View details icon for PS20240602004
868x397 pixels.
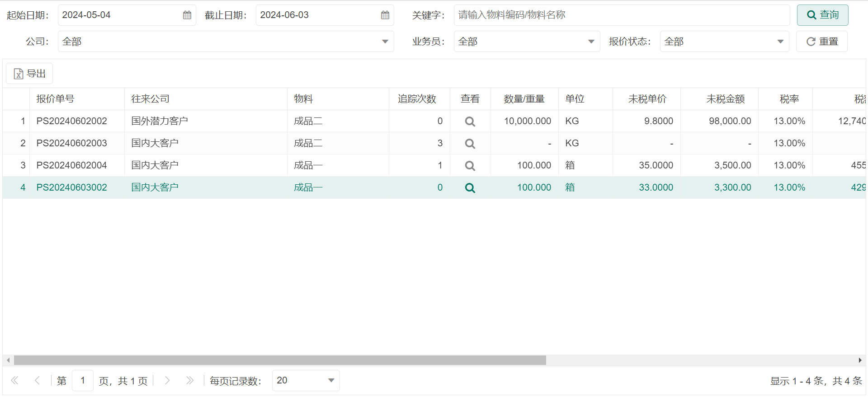coord(470,166)
